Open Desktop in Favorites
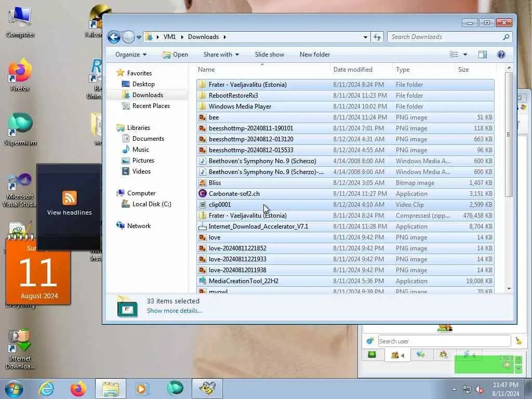The image size is (532, 399). [x=143, y=84]
